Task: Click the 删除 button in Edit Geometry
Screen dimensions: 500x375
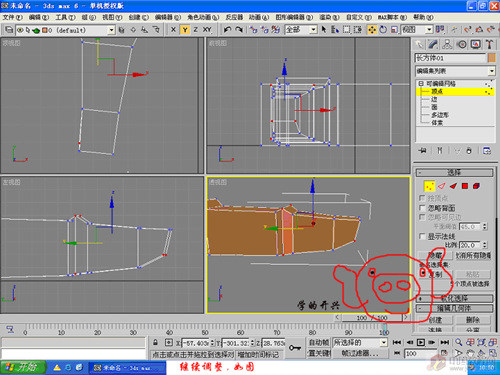Action: click(x=473, y=320)
